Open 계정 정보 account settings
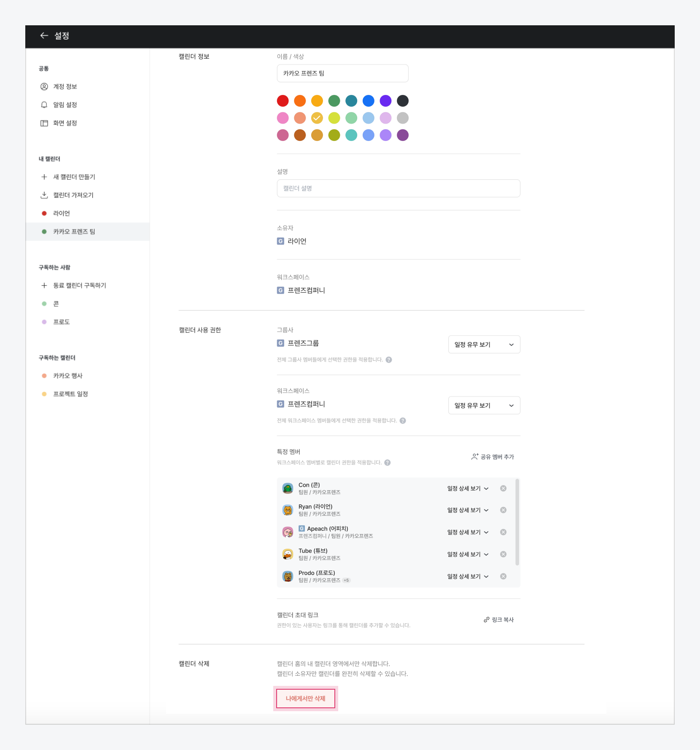 point(65,86)
